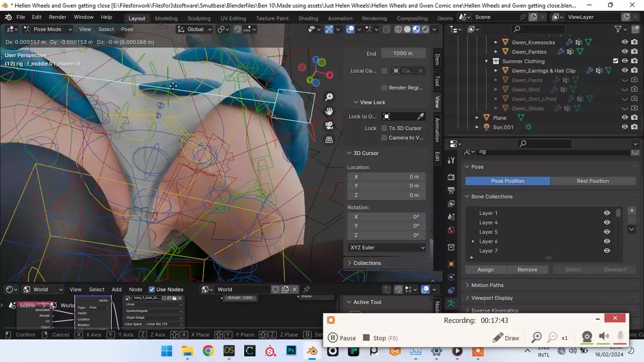Toggle the camera view gizmo
Image resolution: width=644 pixels, height=362 pixels.
329,125
